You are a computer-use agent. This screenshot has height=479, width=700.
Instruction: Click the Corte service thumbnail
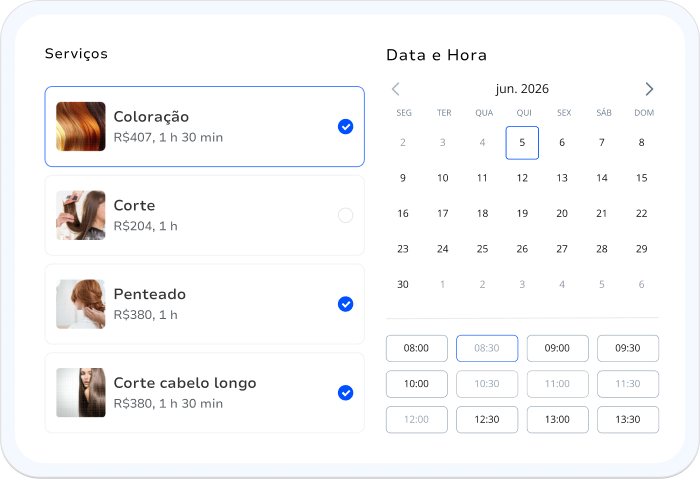tap(81, 215)
